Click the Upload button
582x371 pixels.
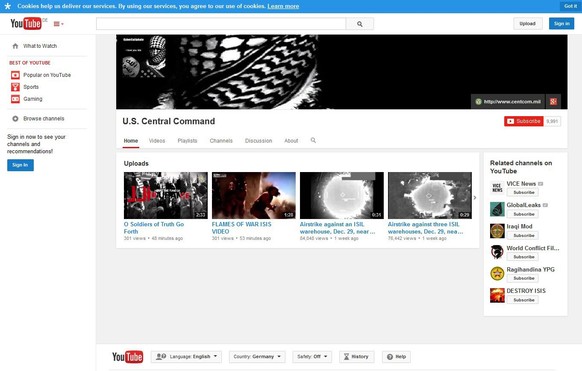(x=527, y=23)
